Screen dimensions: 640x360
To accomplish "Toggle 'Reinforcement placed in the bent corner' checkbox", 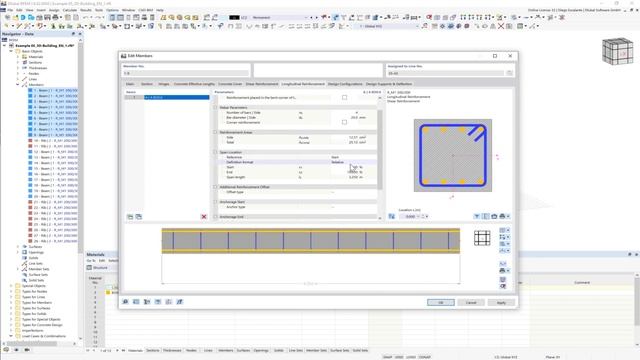I will [344, 98].
